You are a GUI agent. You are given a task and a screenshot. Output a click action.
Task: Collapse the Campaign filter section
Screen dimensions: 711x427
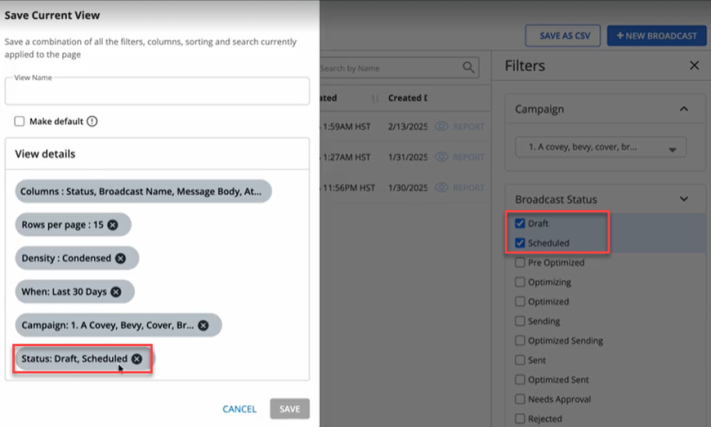click(684, 108)
